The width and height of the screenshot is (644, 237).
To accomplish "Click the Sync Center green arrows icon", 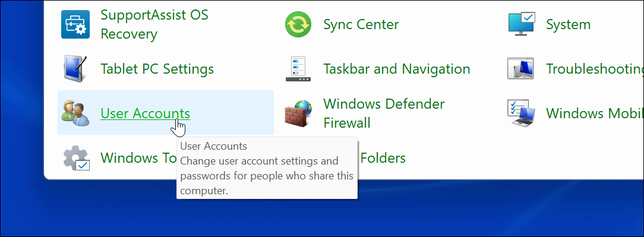I will click(x=299, y=24).
